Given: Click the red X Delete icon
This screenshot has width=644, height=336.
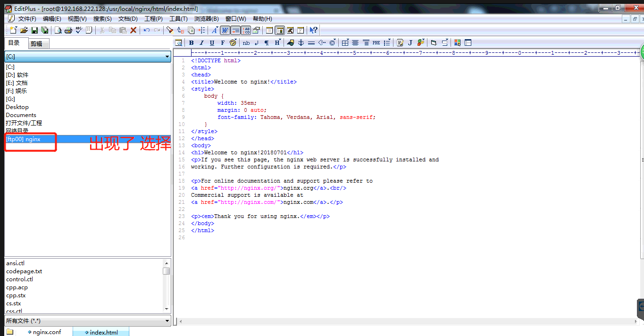Looking at the screenshot, I should (134, 30).
